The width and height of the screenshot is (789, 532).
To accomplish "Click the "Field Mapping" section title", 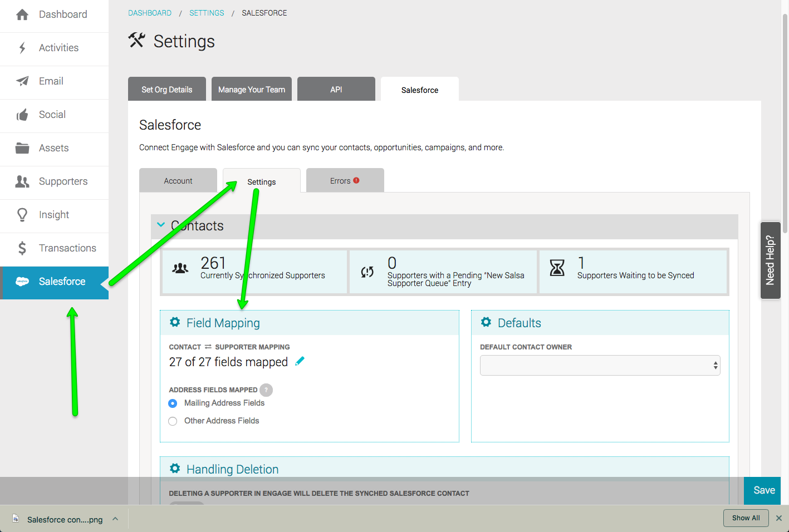I will pos(223,323).
